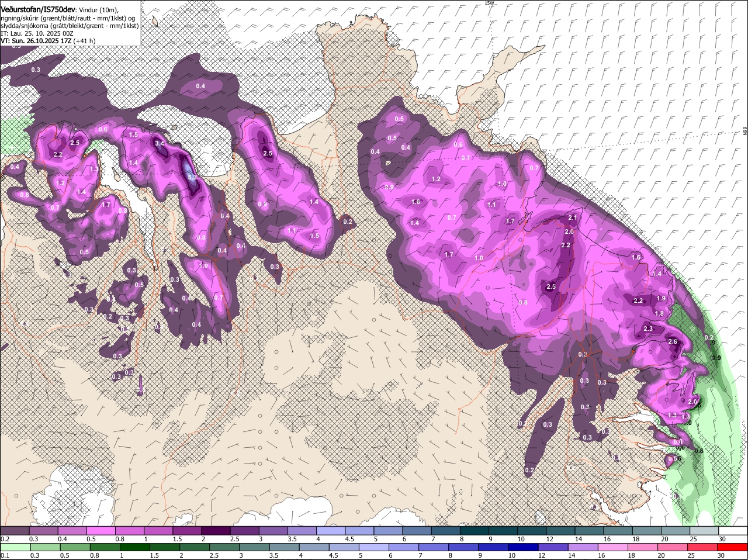The image size is (748, 560).
Task: Select the 25 pale grey swatch in upper legend
Action: [x=704, y=531]
